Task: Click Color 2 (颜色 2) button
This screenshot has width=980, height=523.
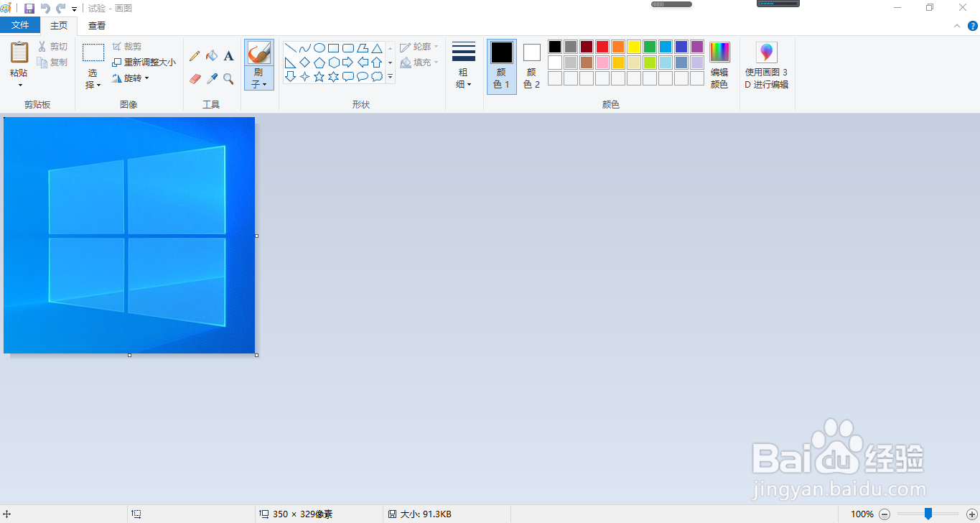Action: (531, 66)
